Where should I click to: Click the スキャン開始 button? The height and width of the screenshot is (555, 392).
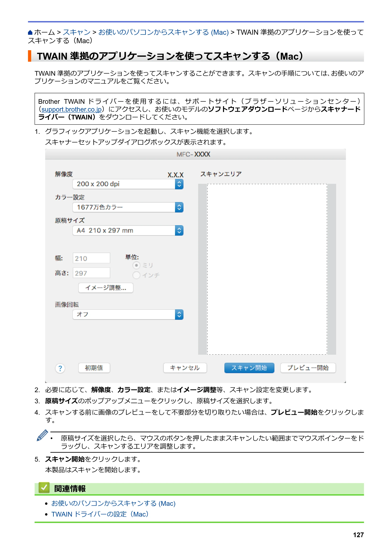(x=249, y=368)
